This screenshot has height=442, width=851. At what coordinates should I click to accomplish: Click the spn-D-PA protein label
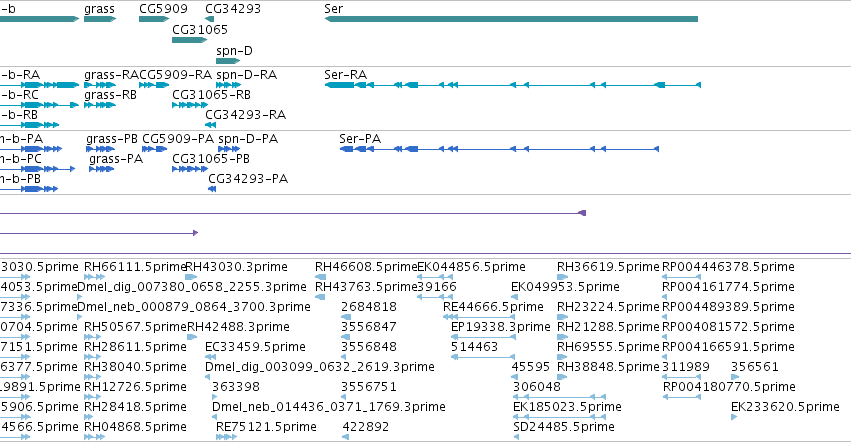point(248,138)
